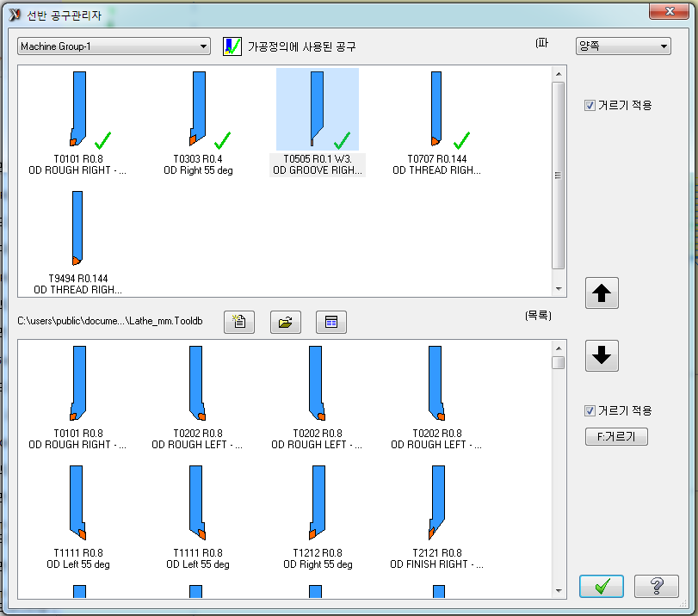Click the upper list scrollbar thumb
698x616 pixels.
click(559, 176)
